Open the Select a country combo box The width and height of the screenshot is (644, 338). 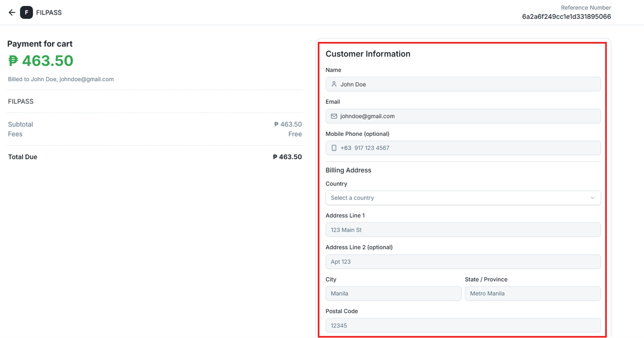pyautogui.click(x=463, y=198)
